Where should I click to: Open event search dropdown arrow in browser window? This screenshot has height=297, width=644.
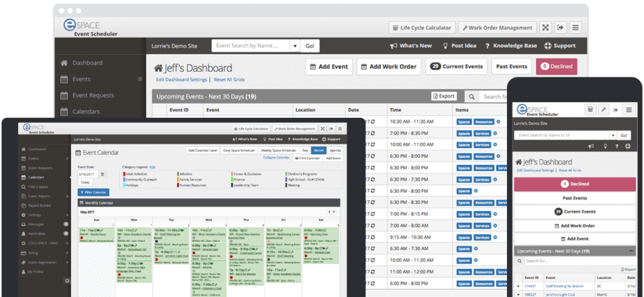click(x=295, y=46)
